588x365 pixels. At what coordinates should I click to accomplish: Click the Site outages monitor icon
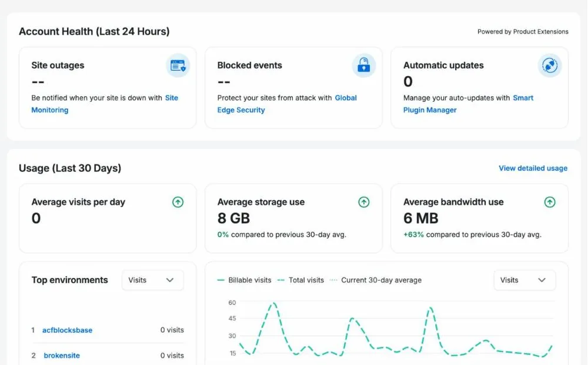point(178,65)
